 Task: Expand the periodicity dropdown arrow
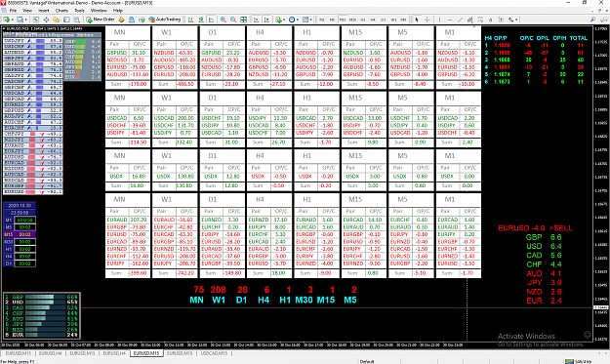pos(298,20)
